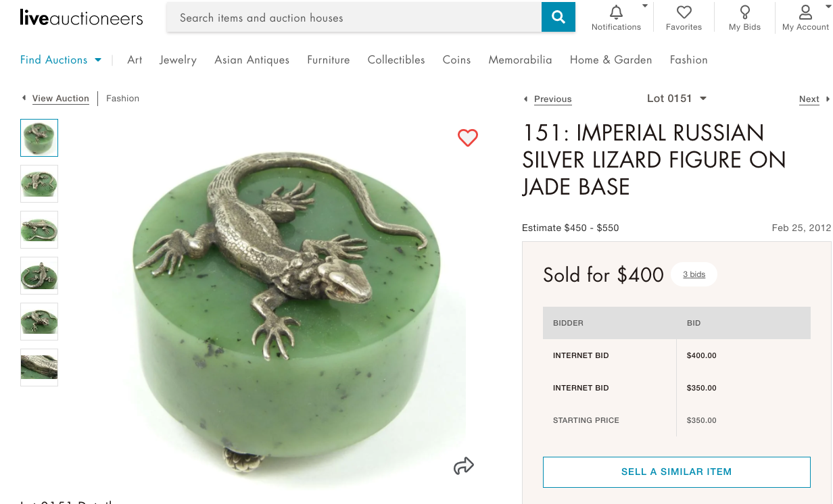Open Favorites heart icon in header

point(684,13)
